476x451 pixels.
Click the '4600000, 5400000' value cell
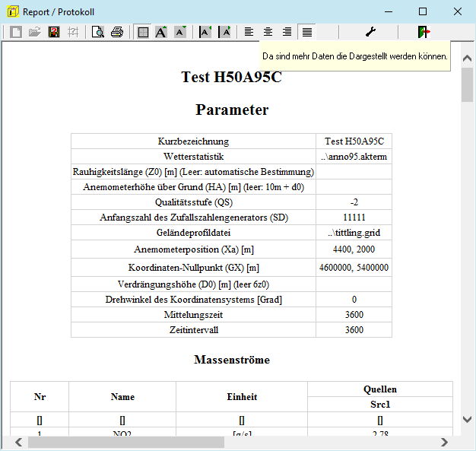(354, 268)
